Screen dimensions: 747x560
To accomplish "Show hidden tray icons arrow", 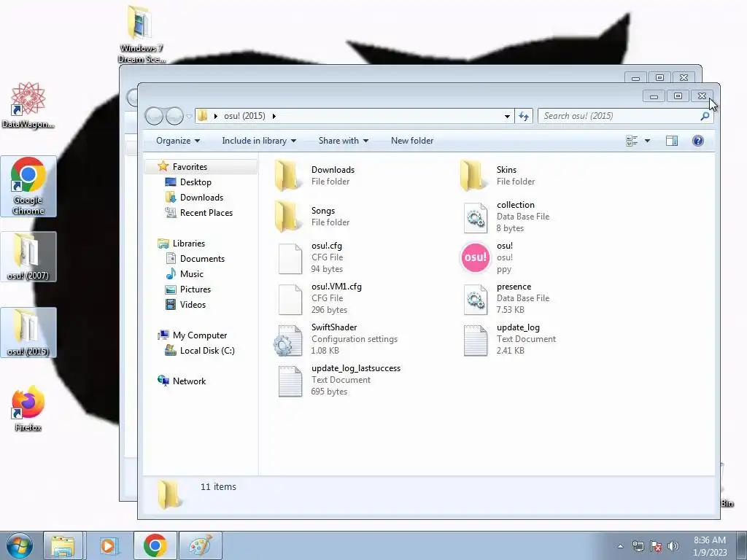I will pos(620,546).
